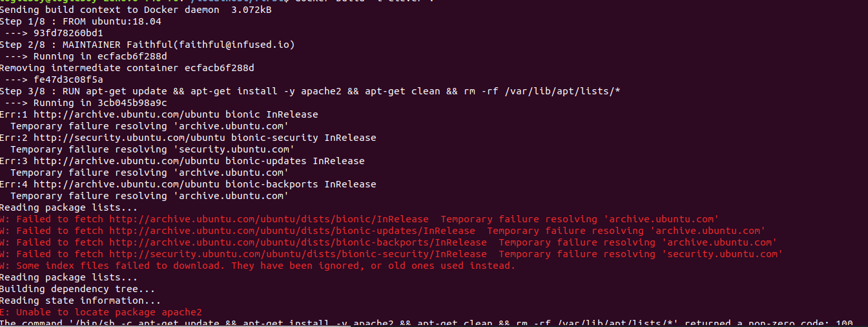The image size is (868, 327).
Task: Click the image ID fe47d3c08f5a
Action: pos(68,79)
